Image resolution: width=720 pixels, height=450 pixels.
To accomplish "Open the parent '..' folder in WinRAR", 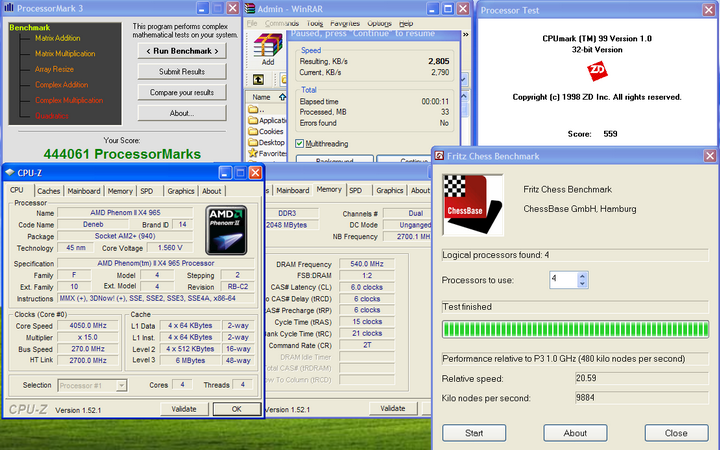I will pos(257,109).
